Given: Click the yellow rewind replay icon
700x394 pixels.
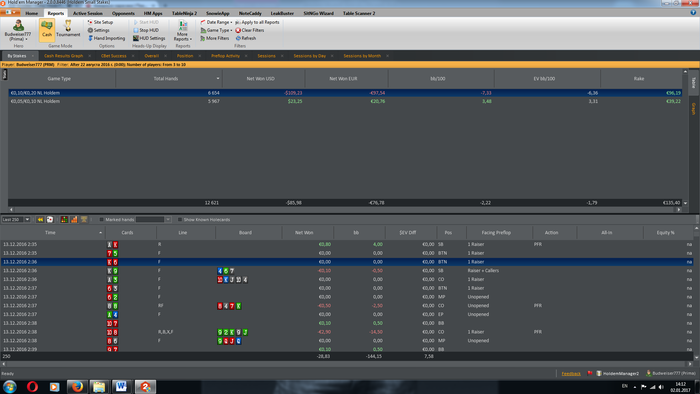Looking at the screenshot, I should pos(40,220).
